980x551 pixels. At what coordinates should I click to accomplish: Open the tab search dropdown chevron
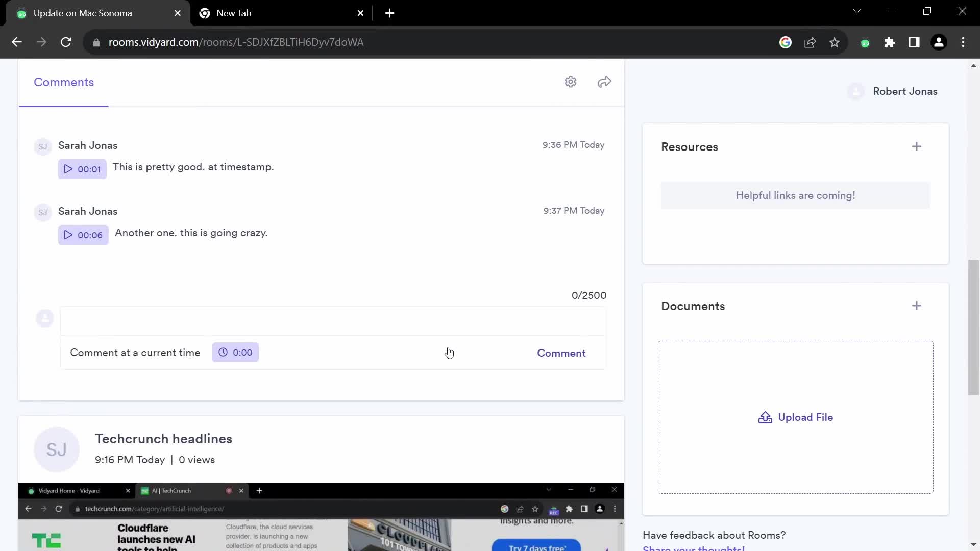click(x=857, y=11)
